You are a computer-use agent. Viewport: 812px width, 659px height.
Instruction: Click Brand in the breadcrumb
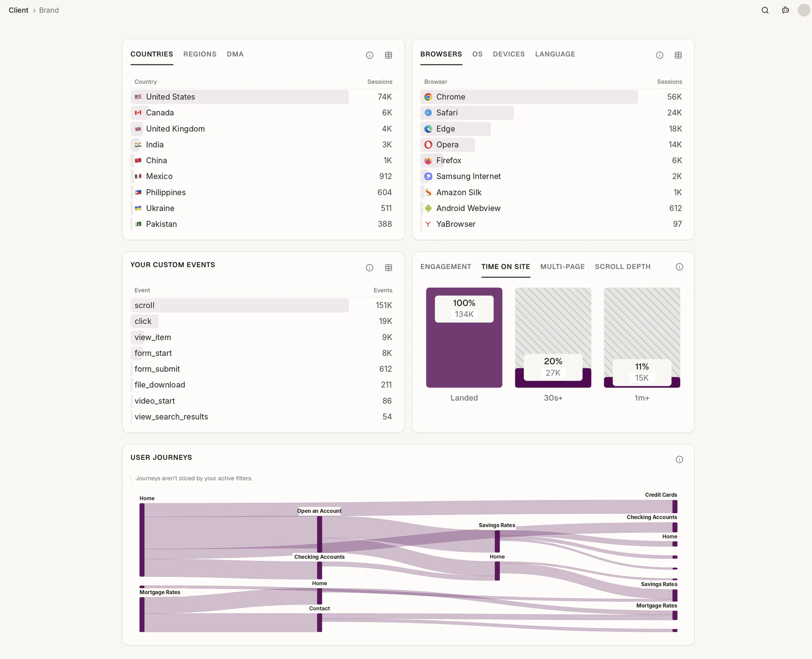pyautogui.click(x=49, y=10)
